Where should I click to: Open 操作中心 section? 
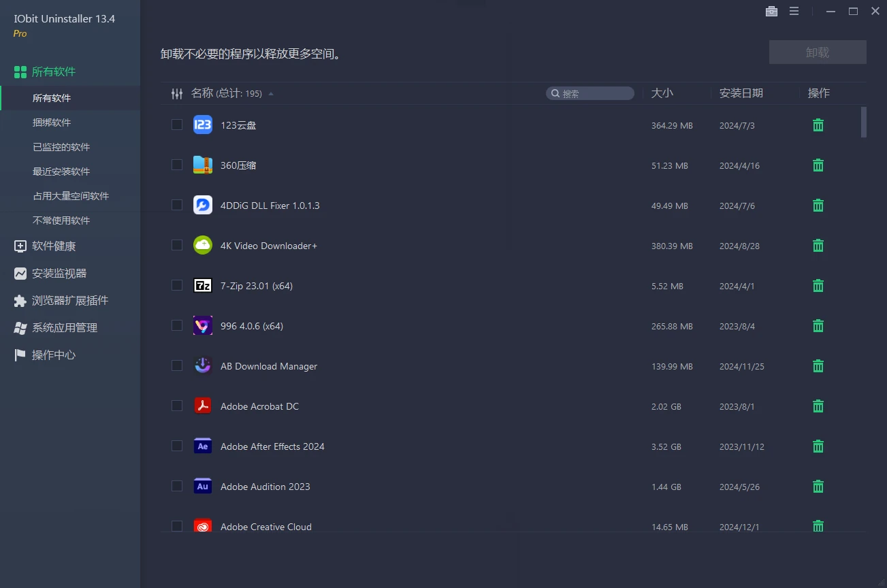point(45,355)
